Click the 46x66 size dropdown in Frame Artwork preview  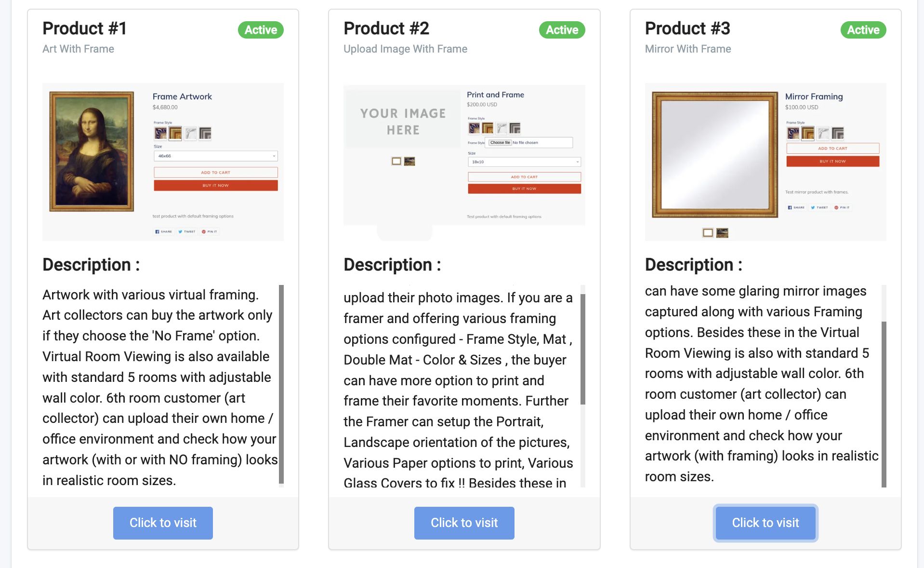point(216,156)
